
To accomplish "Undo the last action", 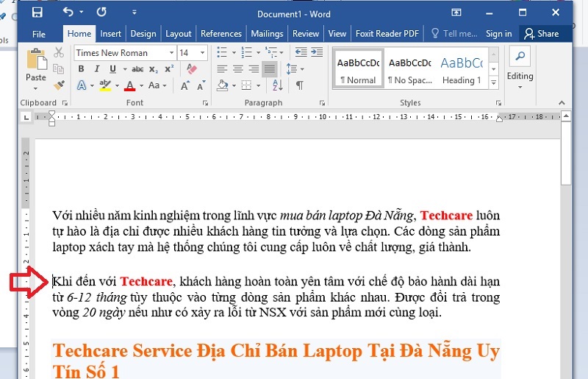I will pyautogui.click(x=68, y=13).
